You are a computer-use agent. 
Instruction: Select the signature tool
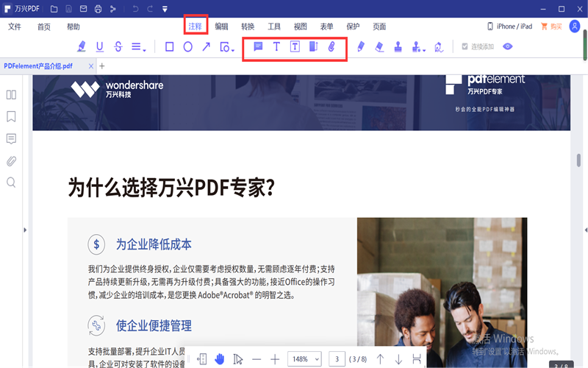click(439, 47)
